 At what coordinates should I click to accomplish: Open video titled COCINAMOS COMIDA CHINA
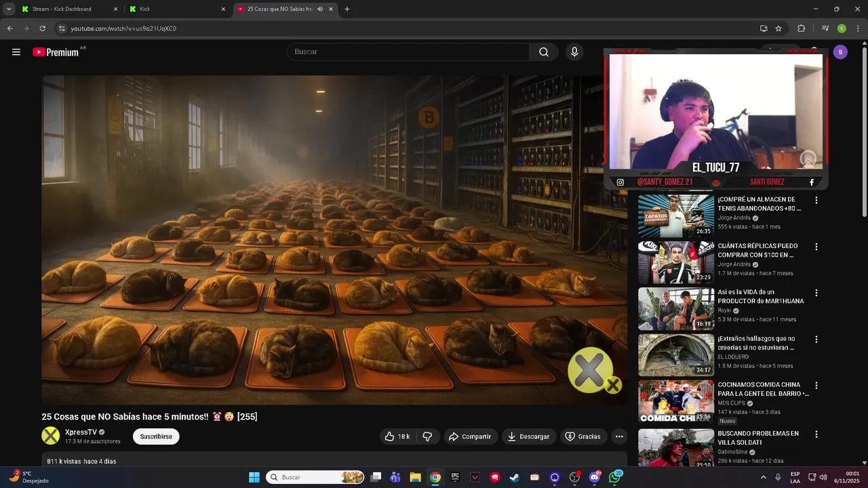click(x=763, y=389)
